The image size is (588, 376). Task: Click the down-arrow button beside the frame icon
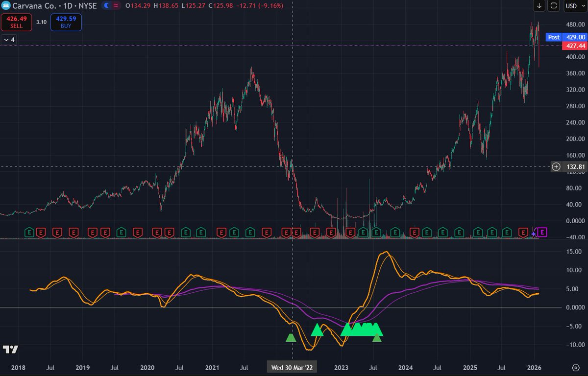coord(539,6)
